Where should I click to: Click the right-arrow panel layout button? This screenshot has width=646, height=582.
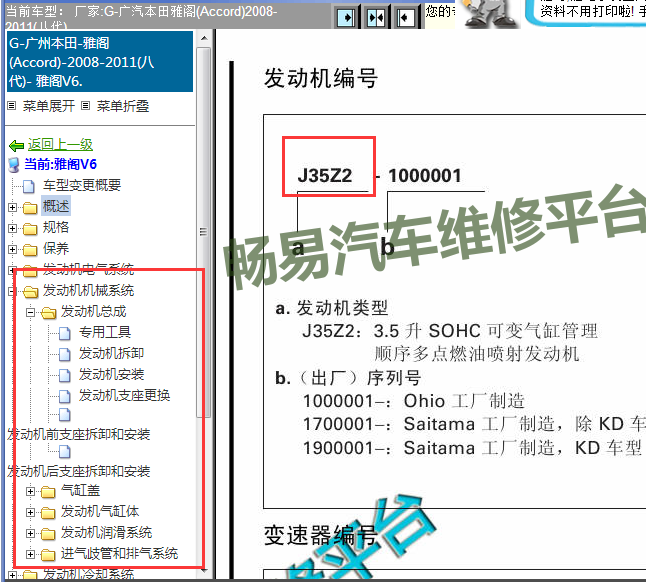346,17
